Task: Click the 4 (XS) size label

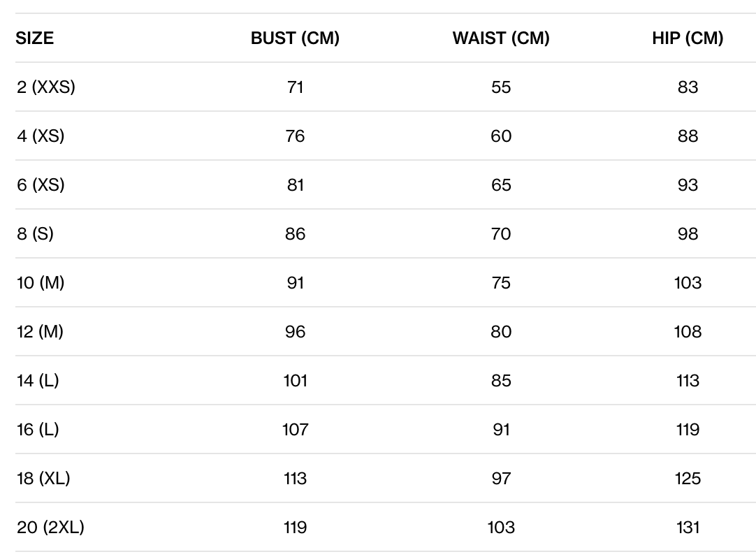Action: (41, 136)
